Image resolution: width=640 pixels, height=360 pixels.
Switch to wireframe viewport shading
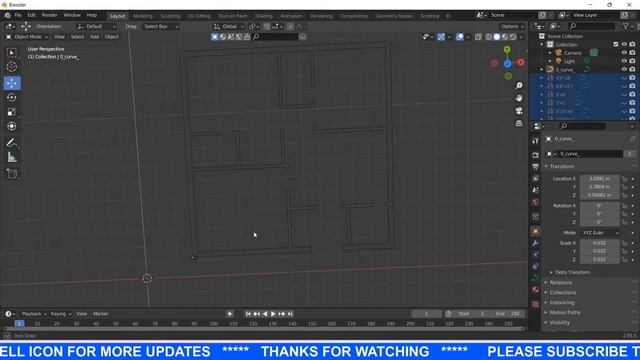[x=489, y=37]
